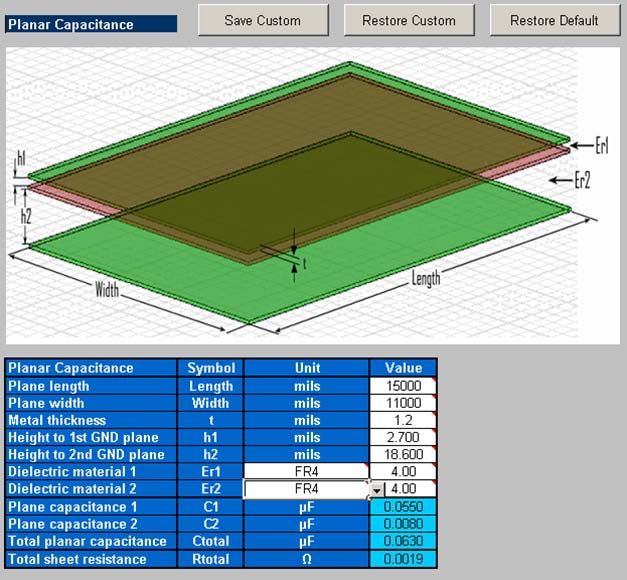This screenshot has height=580, width=627.
Task: Click the Rtotal symbol cell
Action: [x=211, y=559]
